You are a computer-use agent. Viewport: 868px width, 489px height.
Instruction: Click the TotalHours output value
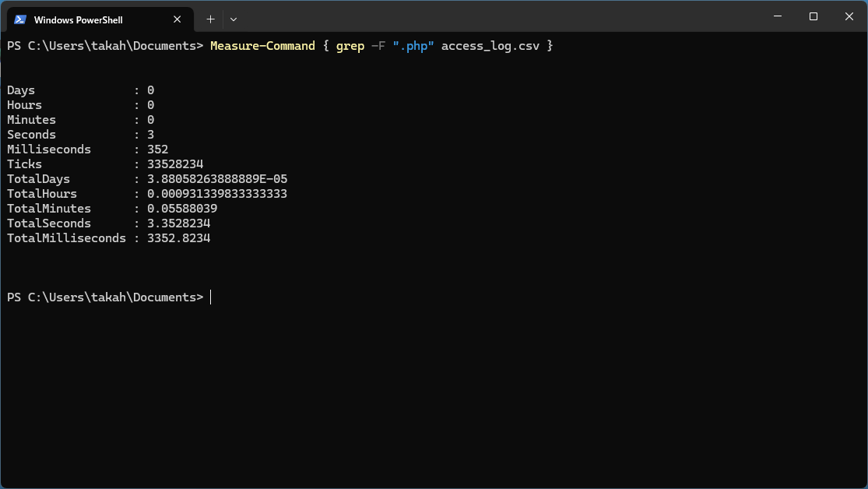point(218,193)
